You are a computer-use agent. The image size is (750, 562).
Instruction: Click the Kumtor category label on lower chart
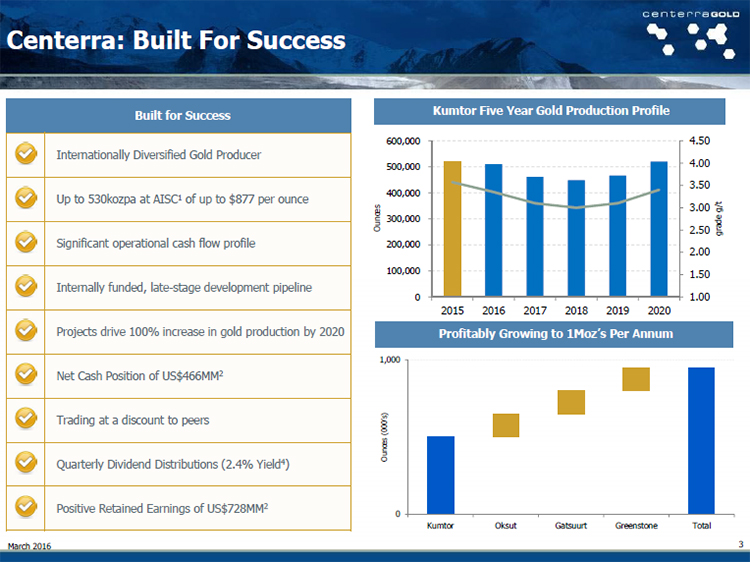coord(440,526)
